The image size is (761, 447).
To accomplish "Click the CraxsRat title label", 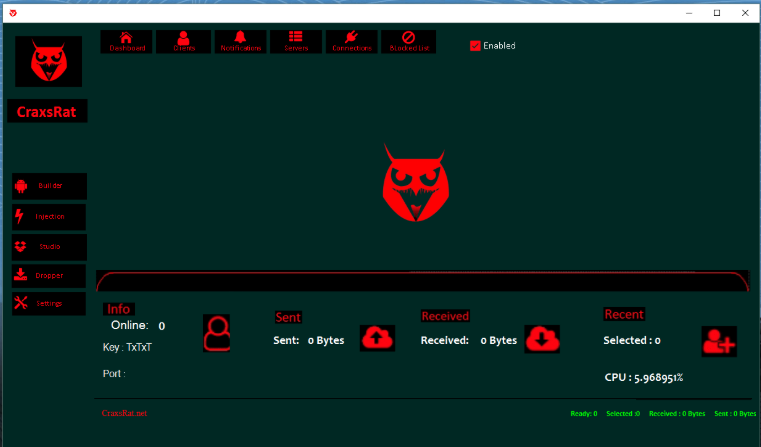I will [47, 111].
